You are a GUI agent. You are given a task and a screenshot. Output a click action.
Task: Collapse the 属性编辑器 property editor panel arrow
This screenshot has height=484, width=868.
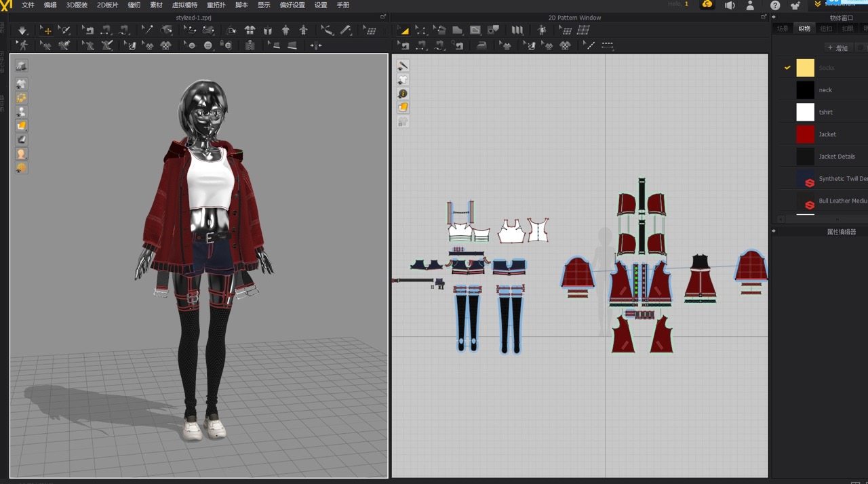(774, 231)
